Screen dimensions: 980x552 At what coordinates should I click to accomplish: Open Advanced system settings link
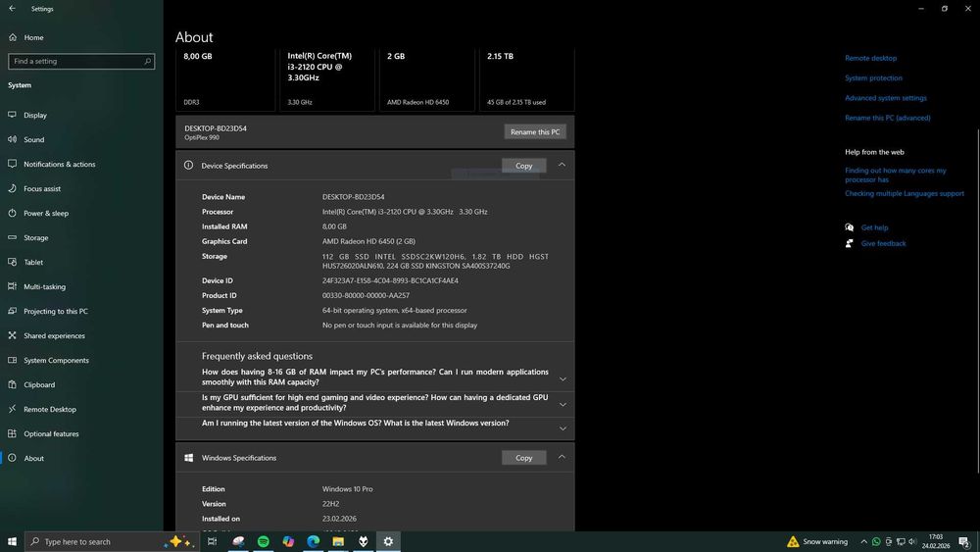886,98
